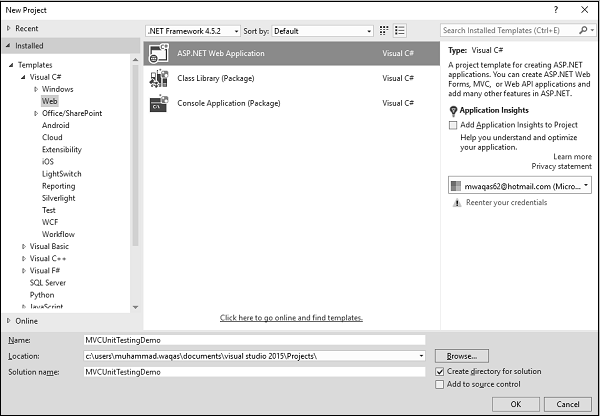Click the Reenter your credentials link
The image size is (600, 416).
[x=506, y=202]
